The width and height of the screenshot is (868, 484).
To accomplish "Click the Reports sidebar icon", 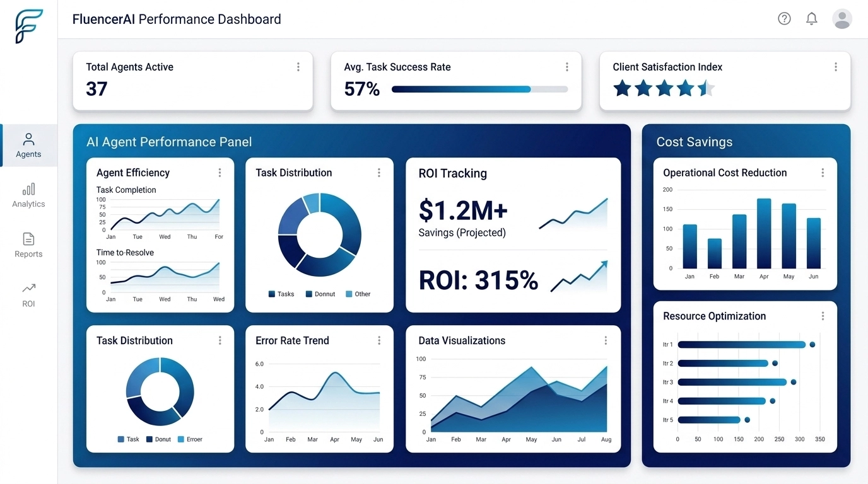I will pyautogui.click(x=28, y=245).
